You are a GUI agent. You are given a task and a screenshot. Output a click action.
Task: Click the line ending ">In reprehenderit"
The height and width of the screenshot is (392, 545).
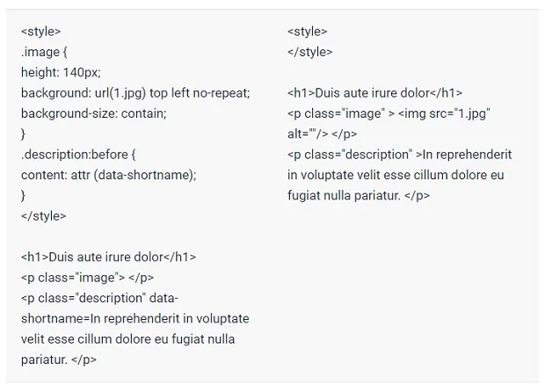coord(399,155)
